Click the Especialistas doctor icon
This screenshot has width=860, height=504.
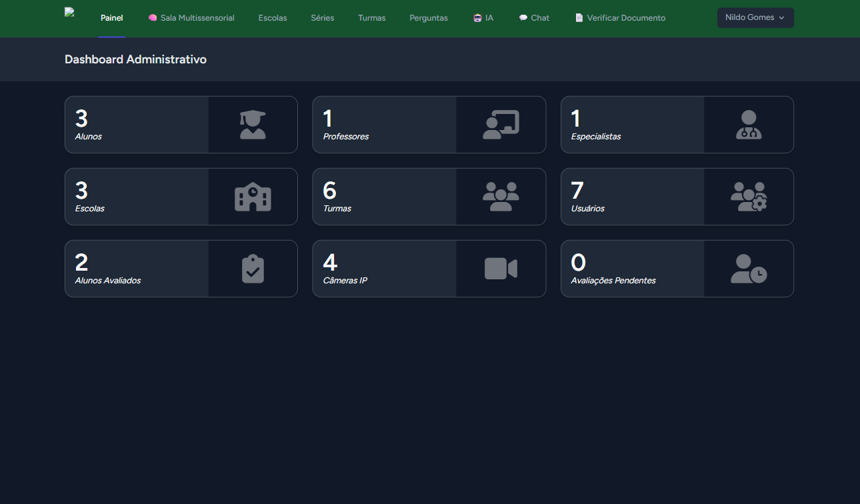[749, 125]
